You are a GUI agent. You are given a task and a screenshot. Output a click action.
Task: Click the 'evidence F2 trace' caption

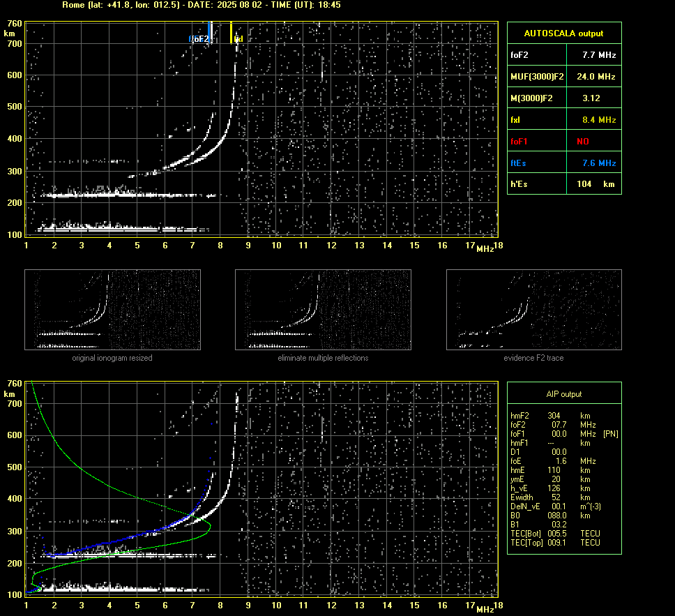tap(534, 358)
